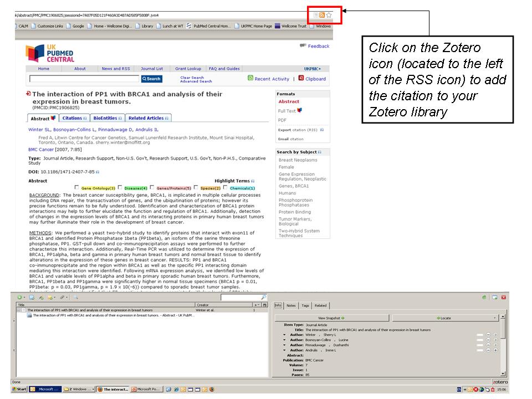Open the plus column dropdown in list header

[257, 305]
